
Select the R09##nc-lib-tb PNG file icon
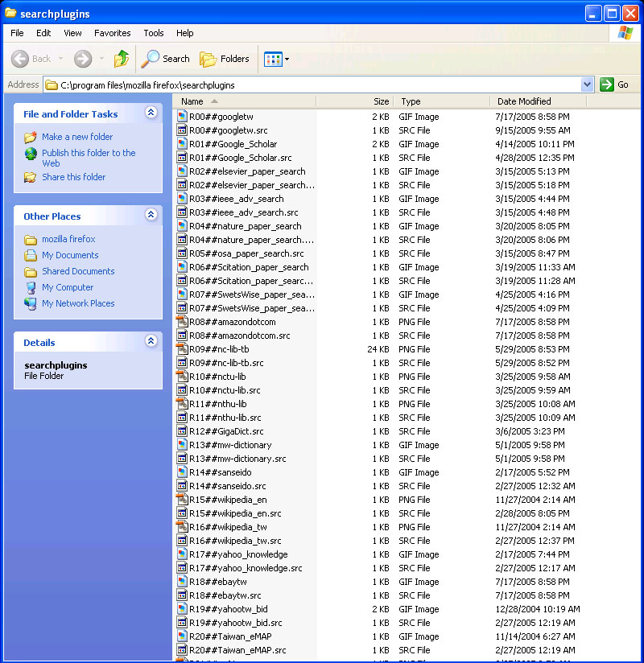pos(183,349)
